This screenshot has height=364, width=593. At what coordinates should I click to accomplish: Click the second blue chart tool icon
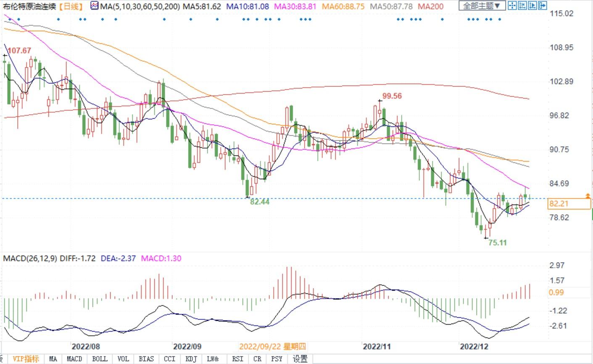coord(522,6)
